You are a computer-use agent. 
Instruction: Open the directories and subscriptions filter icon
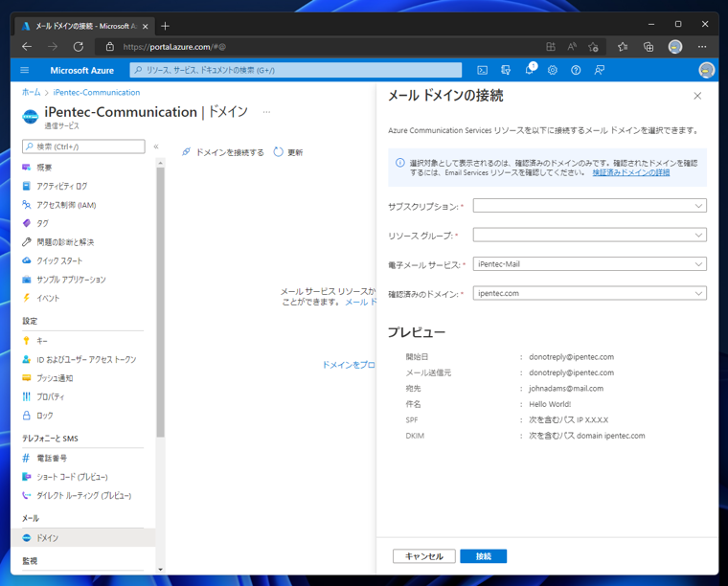pos(506,70)
